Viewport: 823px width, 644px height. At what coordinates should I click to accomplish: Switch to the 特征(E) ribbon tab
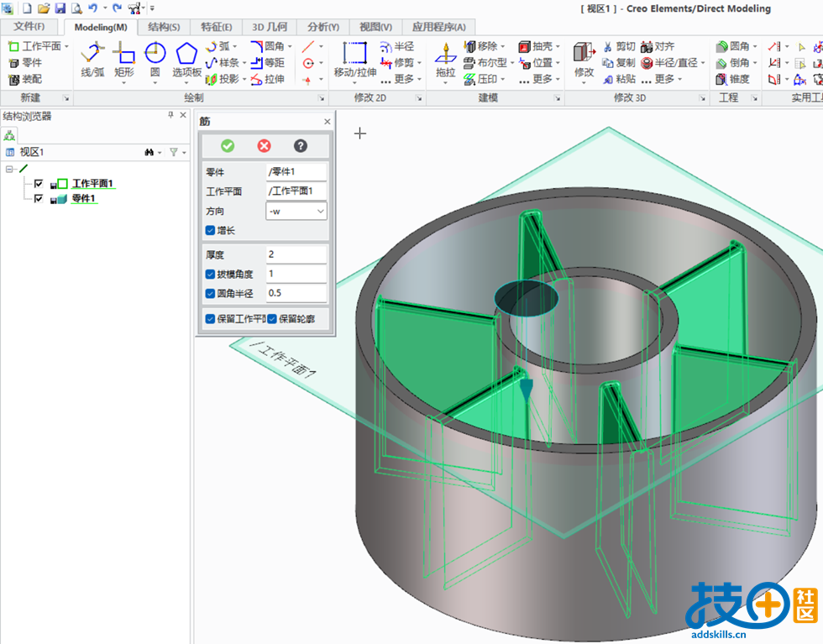tap(217, 27)
